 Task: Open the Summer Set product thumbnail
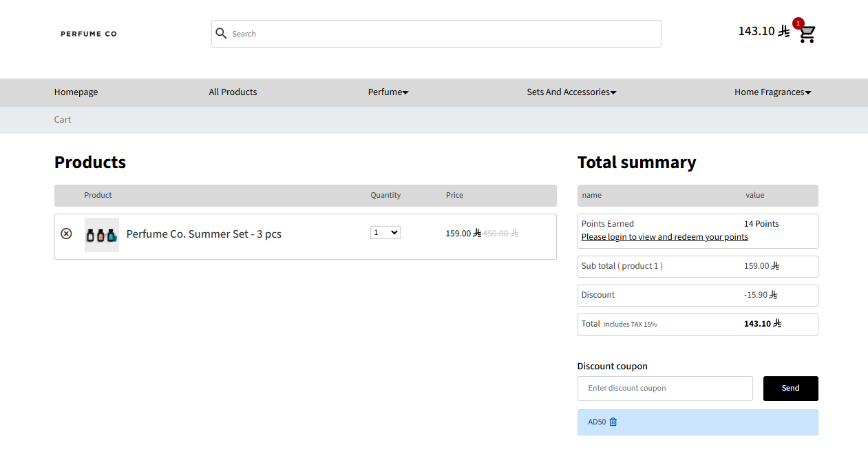click(x=102, y=235)
